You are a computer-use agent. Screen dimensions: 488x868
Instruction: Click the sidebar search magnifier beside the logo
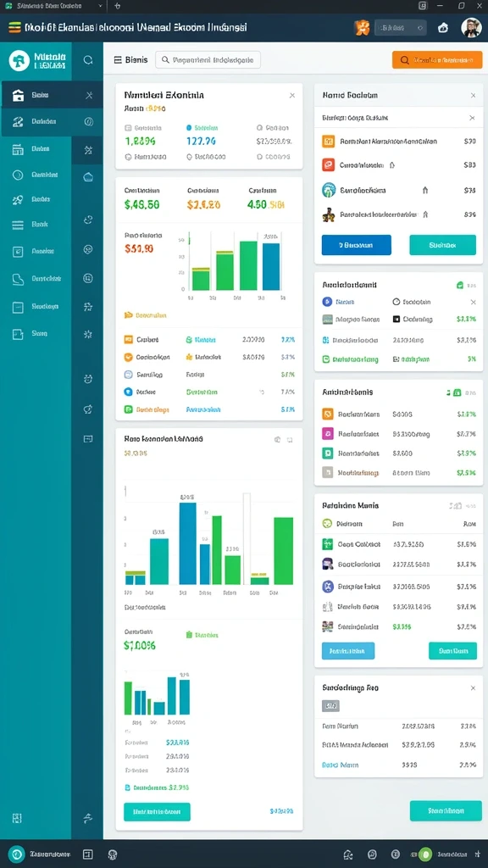(x=87, y=60)
